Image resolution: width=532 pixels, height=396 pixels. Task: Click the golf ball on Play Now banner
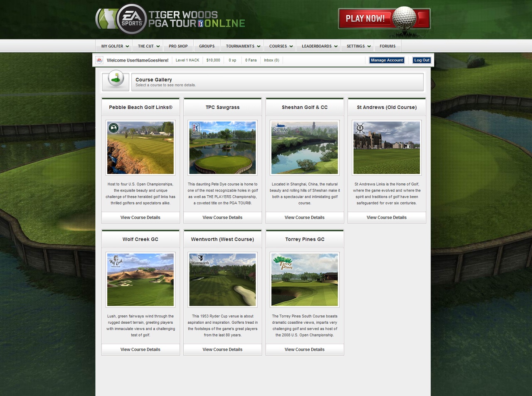click(x=404, y=17)
